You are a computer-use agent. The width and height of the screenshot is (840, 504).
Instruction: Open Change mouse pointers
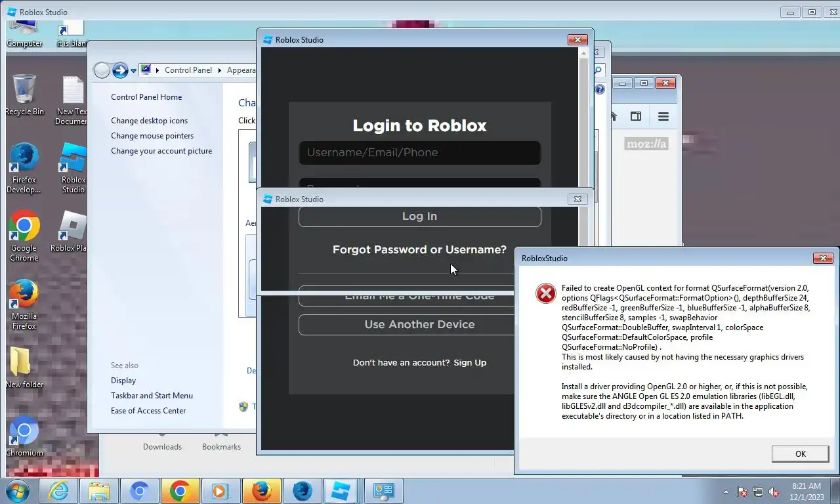(x=152, y=136)
